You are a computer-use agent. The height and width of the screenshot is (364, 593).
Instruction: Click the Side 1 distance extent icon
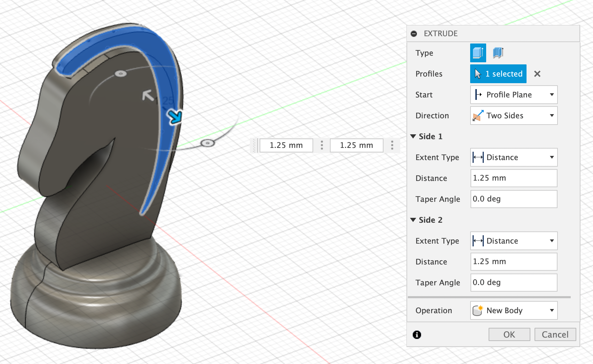478,157
